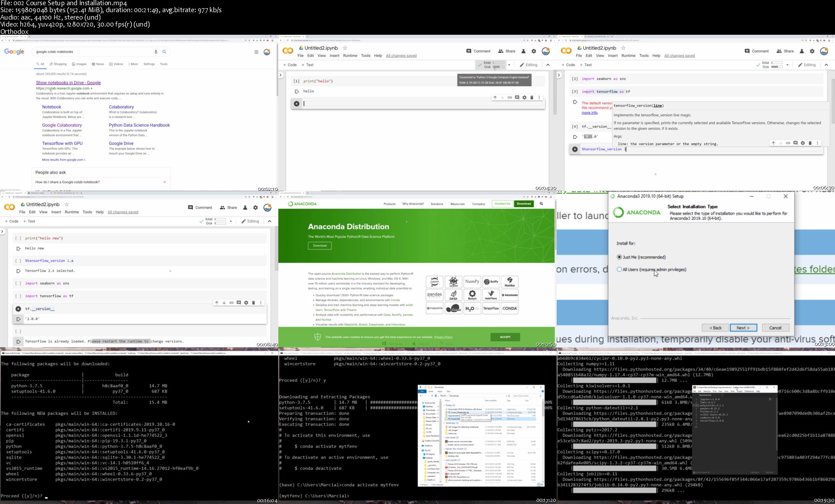The image size is (835, 504).
Task: Collapse the header with the chevron in the 00:08:40 notebook
Action: 270,221
